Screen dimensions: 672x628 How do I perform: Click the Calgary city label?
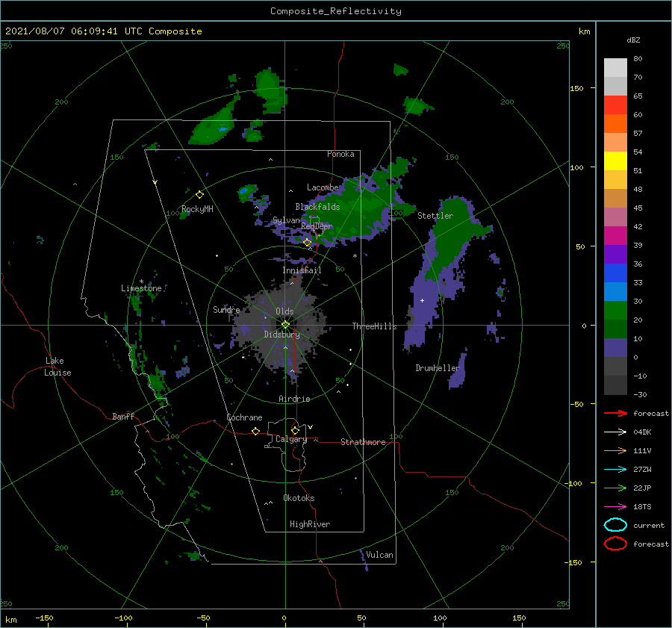[x=291, y=439]
